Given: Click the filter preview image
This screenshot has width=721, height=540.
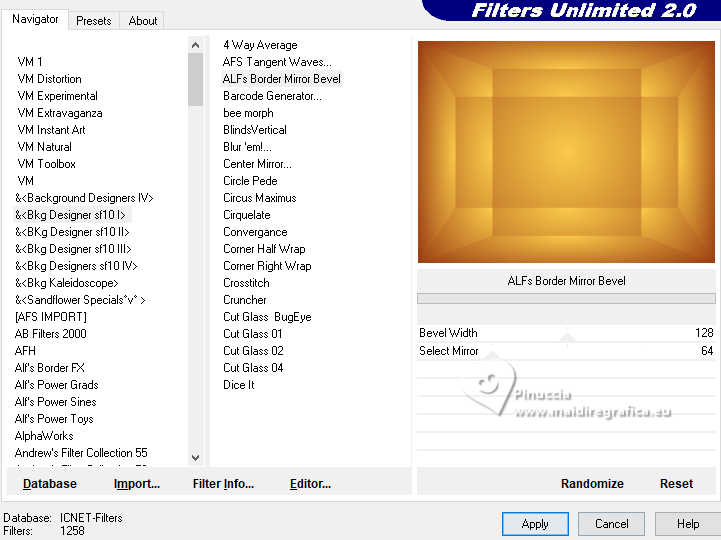Looking at the screenshot, I should 566,152.
